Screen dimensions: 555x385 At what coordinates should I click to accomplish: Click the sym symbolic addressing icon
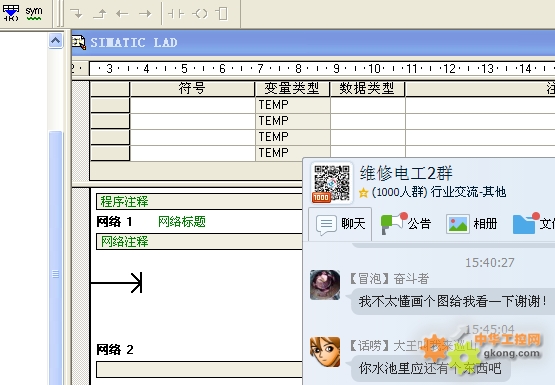(34, 13)
